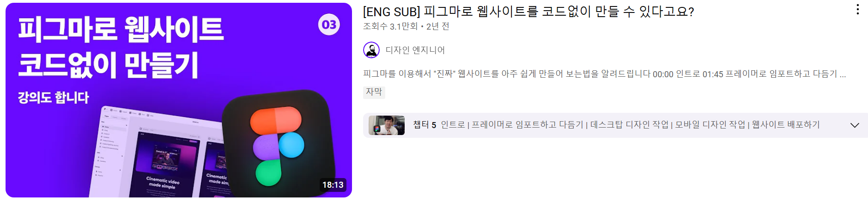The height and width of the screenshot is (203, 868).
Task: Open the chapter preview thumbnail
Action: pyautogui.click(x=387, y=125)
